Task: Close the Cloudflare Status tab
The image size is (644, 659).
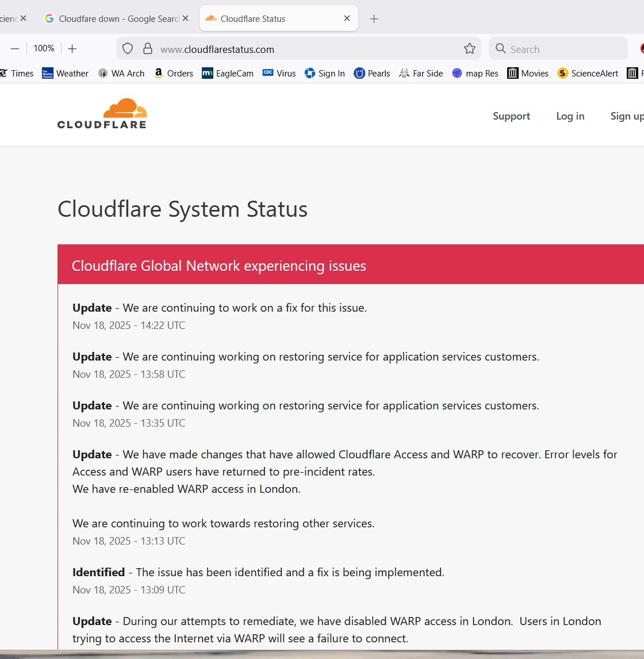Action: point(347,18)
